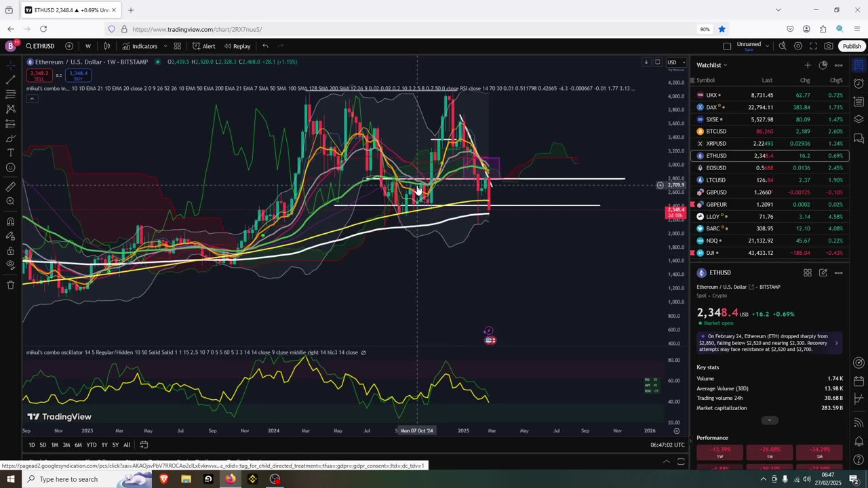Toggle lock all drawings
Screen dimensions: 868x488
click(10, 251)
